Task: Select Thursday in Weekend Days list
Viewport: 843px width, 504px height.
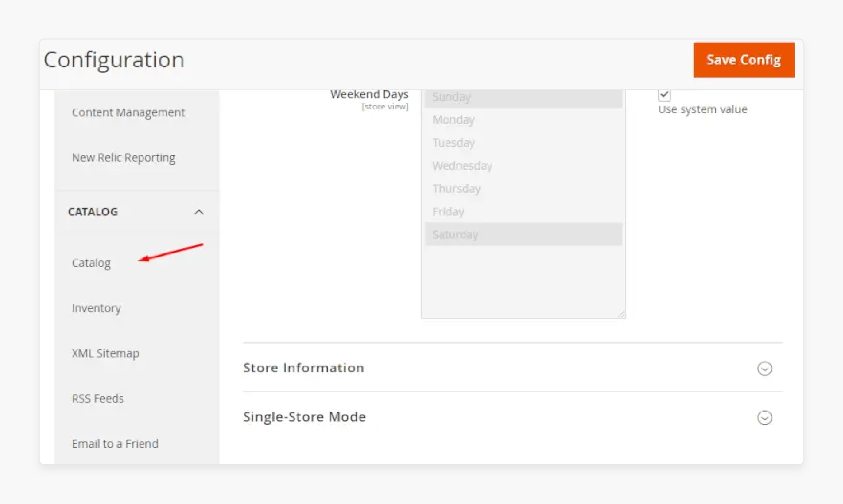Action: click(524, 188)
